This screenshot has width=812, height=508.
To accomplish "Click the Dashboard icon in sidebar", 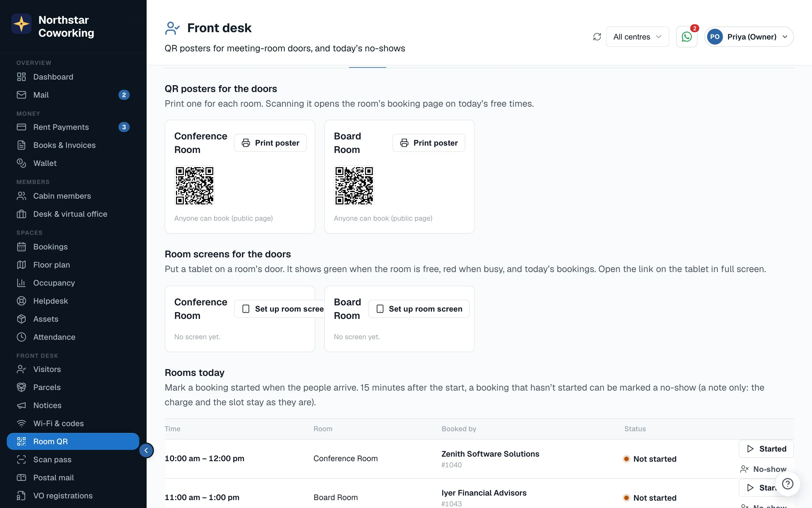I will (x=21, y=77).
